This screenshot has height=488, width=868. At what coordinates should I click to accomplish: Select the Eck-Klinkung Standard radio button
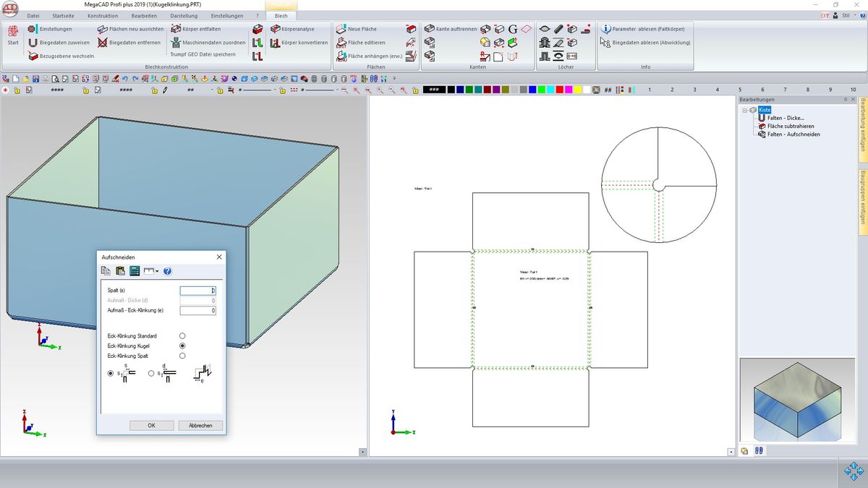pos(182,336)
